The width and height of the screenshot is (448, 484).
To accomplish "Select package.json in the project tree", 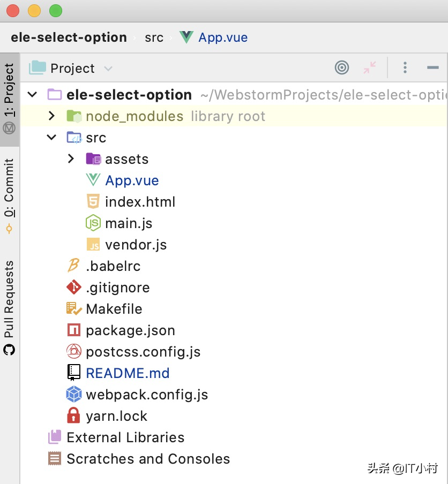I will (x=130, y=330).
